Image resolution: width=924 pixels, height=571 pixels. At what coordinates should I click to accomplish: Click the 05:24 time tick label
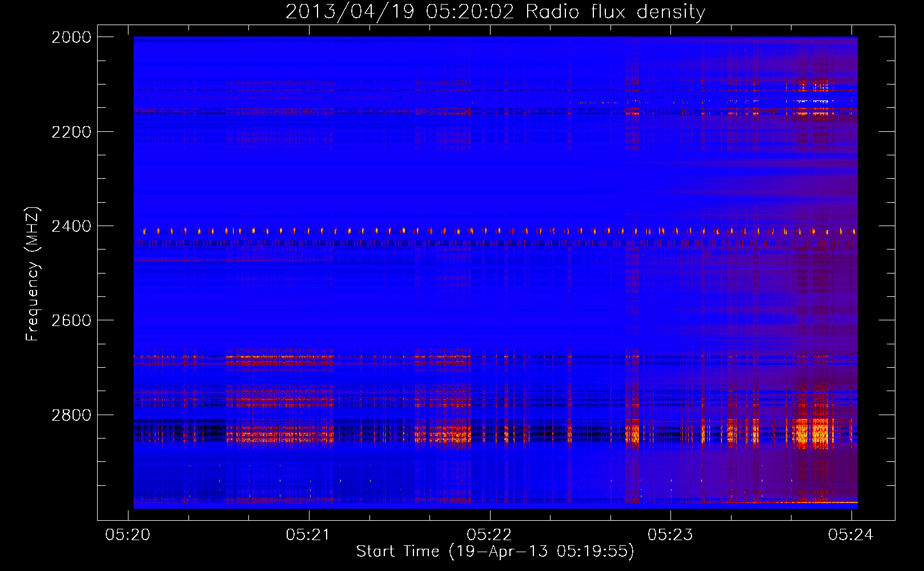pos(851,534)
